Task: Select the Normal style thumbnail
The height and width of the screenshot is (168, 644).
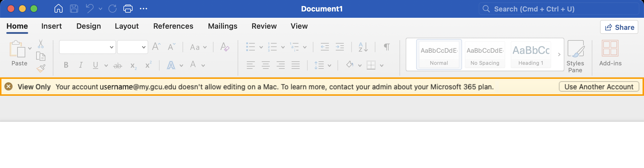Action: [x=439, y=54]
